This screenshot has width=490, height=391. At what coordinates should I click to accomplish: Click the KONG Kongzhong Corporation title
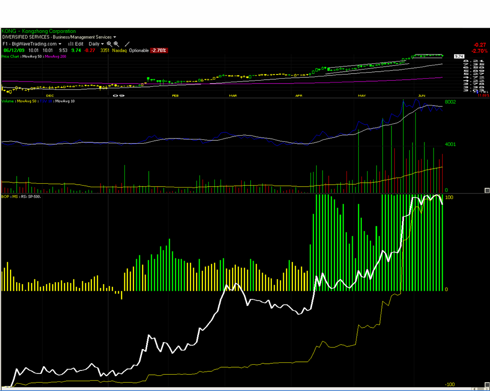(39, 31)
